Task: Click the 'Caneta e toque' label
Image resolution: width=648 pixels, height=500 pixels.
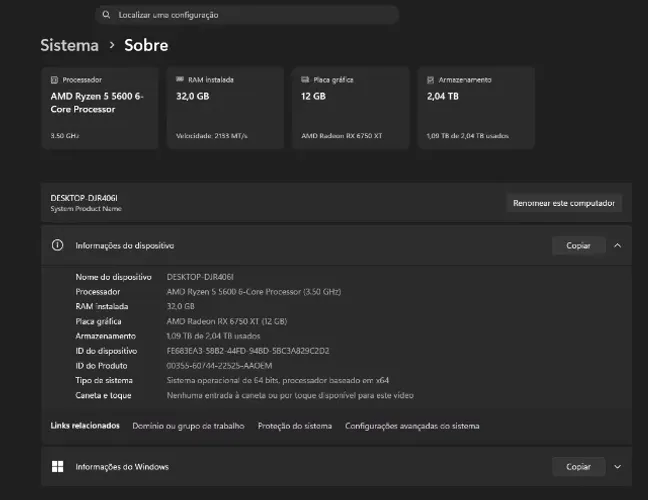Action: coord(103,395)
